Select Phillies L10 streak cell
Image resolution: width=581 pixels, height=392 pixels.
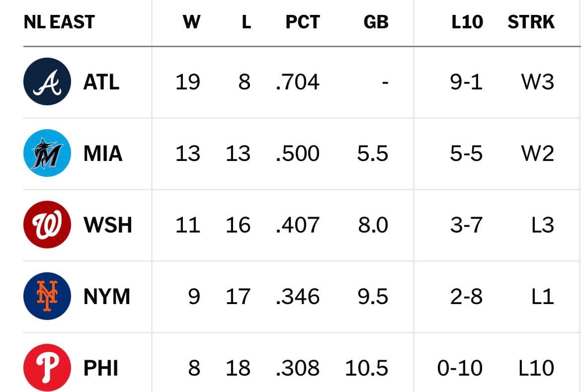(x=536, y=368)
